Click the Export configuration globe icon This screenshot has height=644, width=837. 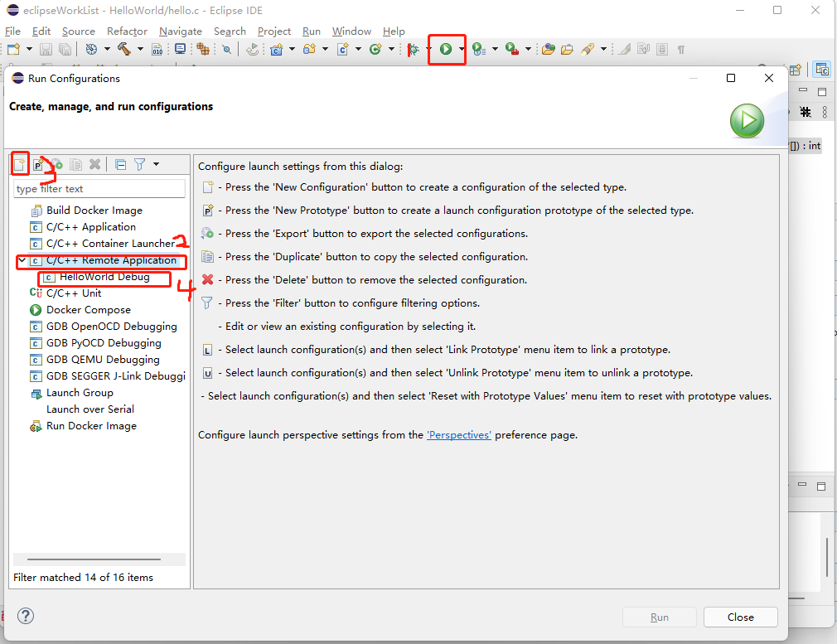pyautogui.click(x=57, y=164)
